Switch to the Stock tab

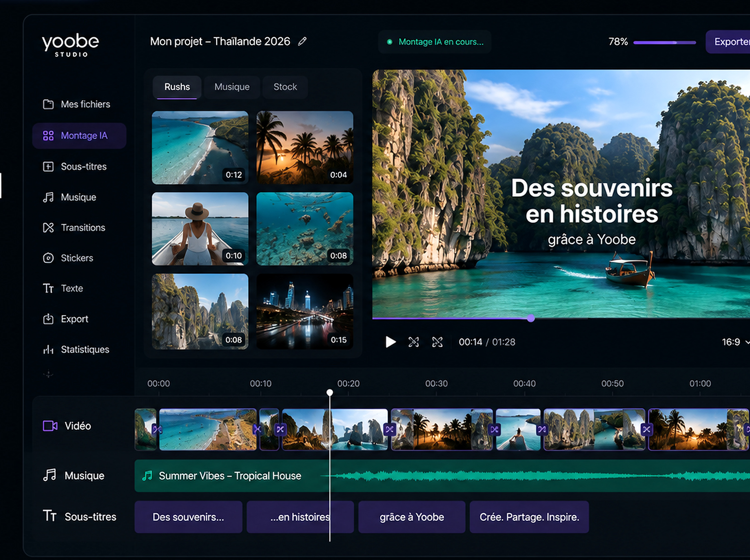point(285,87)
